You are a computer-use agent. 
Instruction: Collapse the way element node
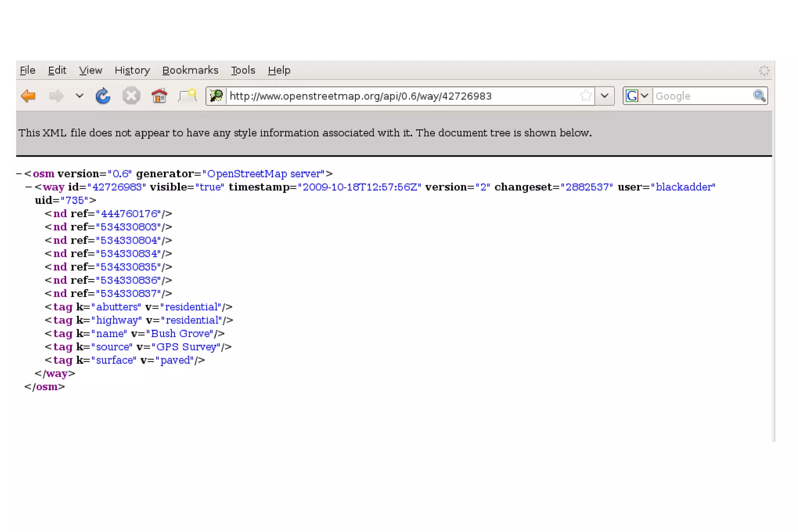(x=28, y=187)
